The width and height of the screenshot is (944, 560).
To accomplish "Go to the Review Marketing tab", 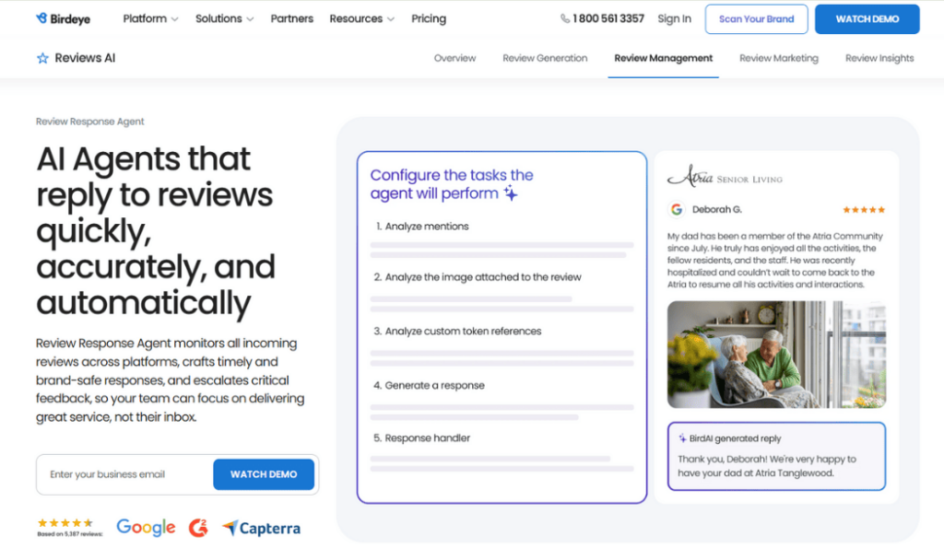I will (778, 58).
